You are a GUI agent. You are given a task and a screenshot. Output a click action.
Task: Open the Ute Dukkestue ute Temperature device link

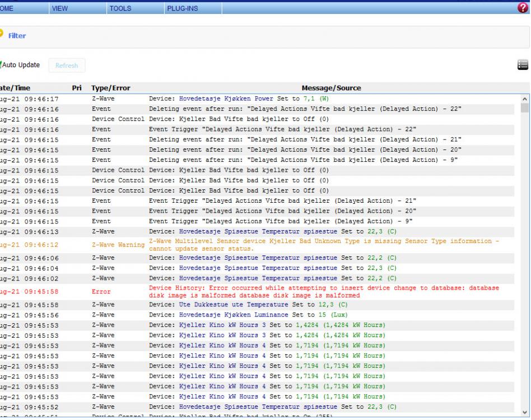pos(234,305)
